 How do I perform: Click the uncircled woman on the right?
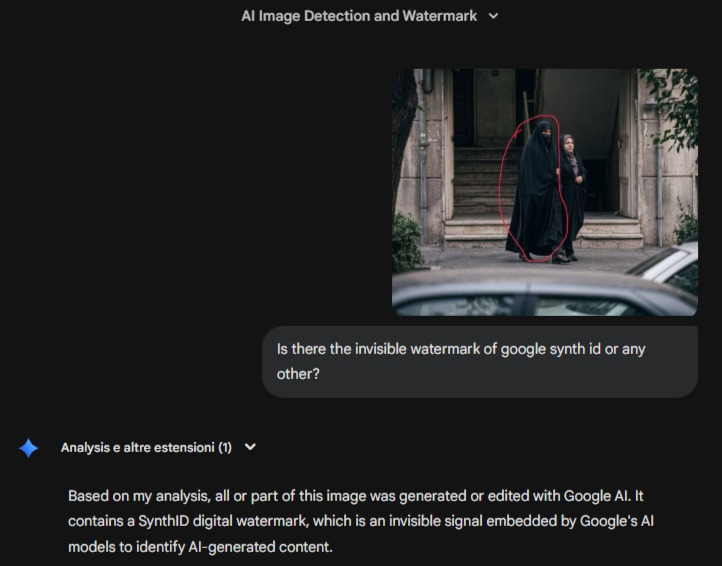[x=571, y=195]
